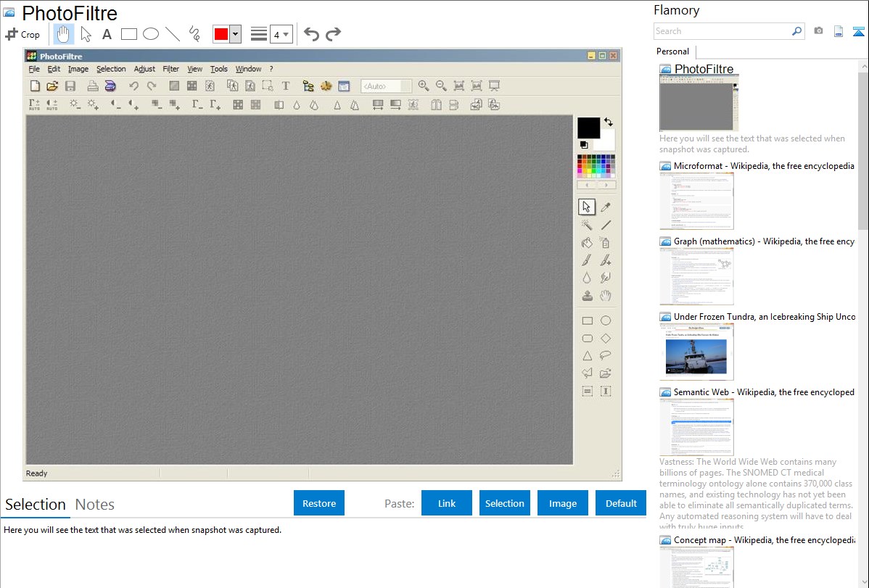Click the Zoom in magnifier icon
This screenshot has width=869, height=588.
pyautogui.click(x=424, y=86)
